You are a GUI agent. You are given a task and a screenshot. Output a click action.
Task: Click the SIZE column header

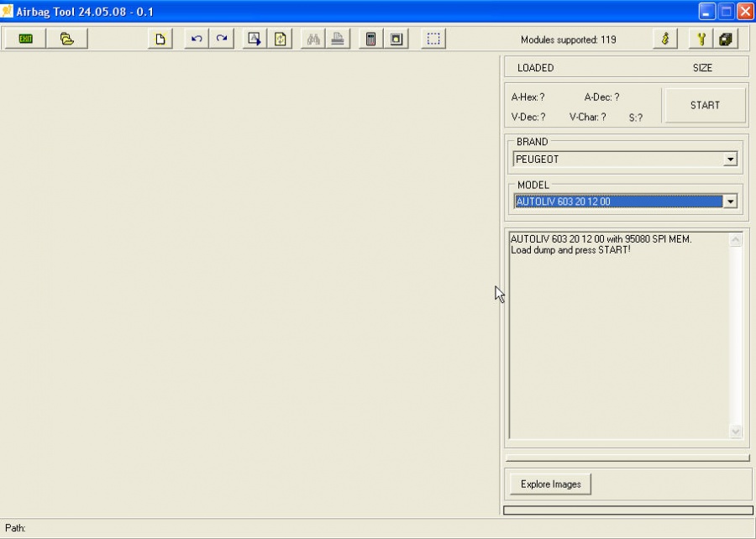702,68
